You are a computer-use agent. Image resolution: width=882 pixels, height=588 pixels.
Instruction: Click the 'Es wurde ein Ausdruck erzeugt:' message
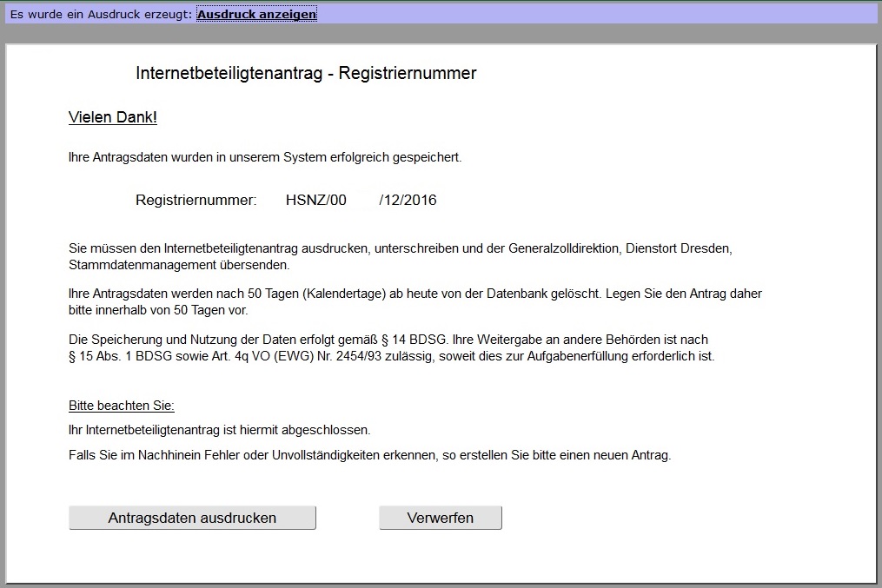coord(102,14)
